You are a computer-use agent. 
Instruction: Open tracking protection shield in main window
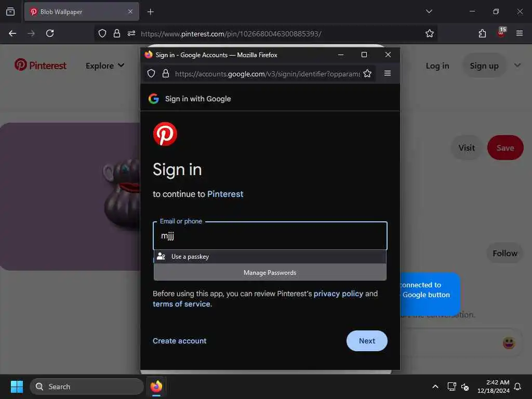click(x=102, y=33)
